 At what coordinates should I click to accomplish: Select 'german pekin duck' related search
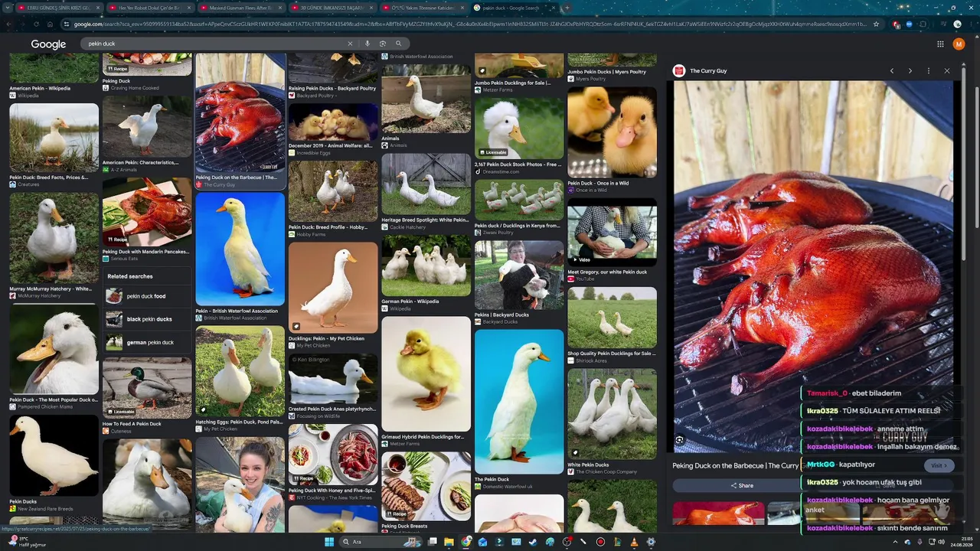[146, 343]
